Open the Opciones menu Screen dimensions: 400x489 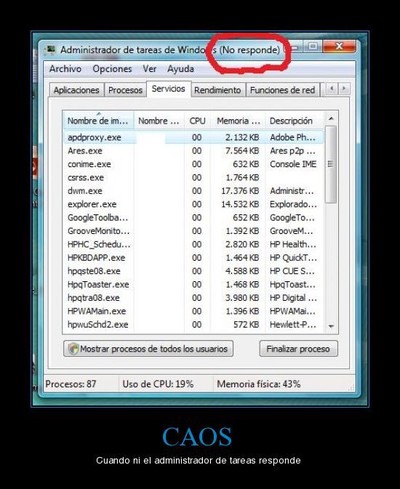pyautogui.click(x=112, y=69)
